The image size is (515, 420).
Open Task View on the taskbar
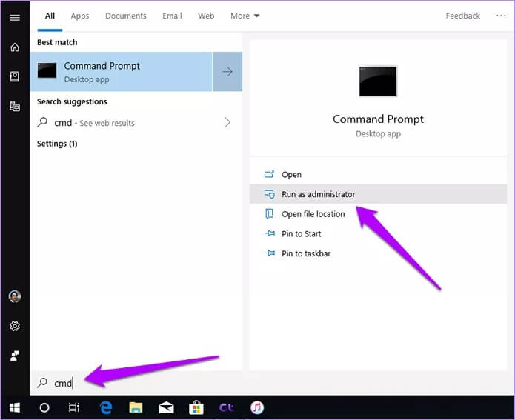click(x=74, y=407)
